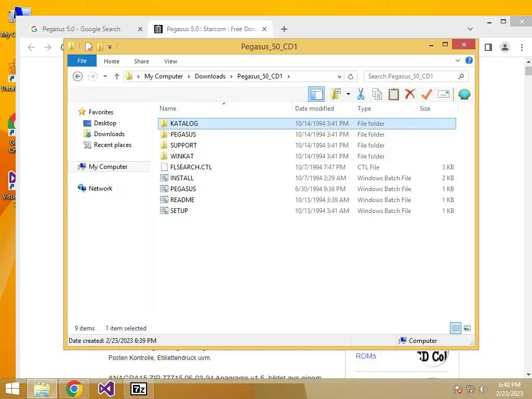The image size is (532, 399).
Task: Select the SUPPORT folder
Action: tap(307, 145)
